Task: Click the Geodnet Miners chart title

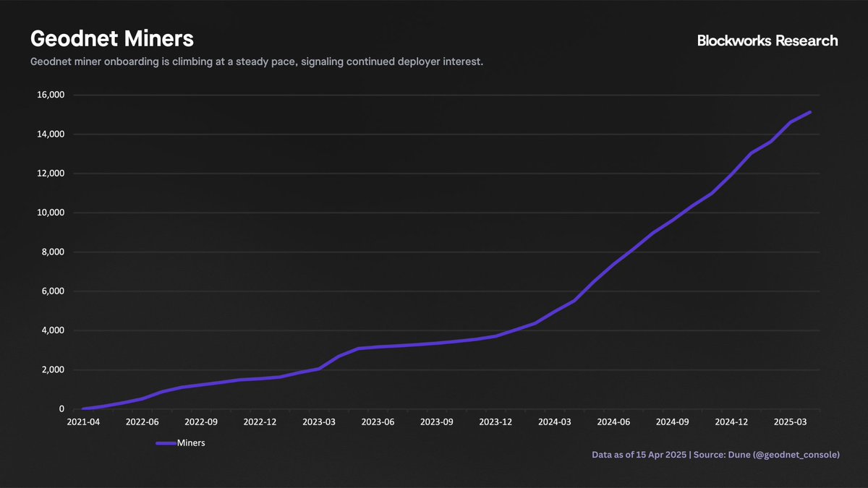Action: point(111,38)
